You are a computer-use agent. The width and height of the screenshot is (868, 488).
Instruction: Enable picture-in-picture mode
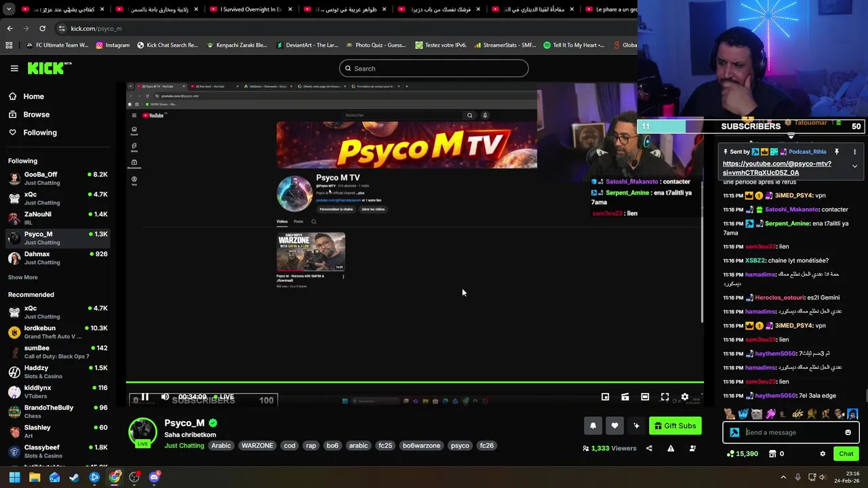(x=606, y=397)
